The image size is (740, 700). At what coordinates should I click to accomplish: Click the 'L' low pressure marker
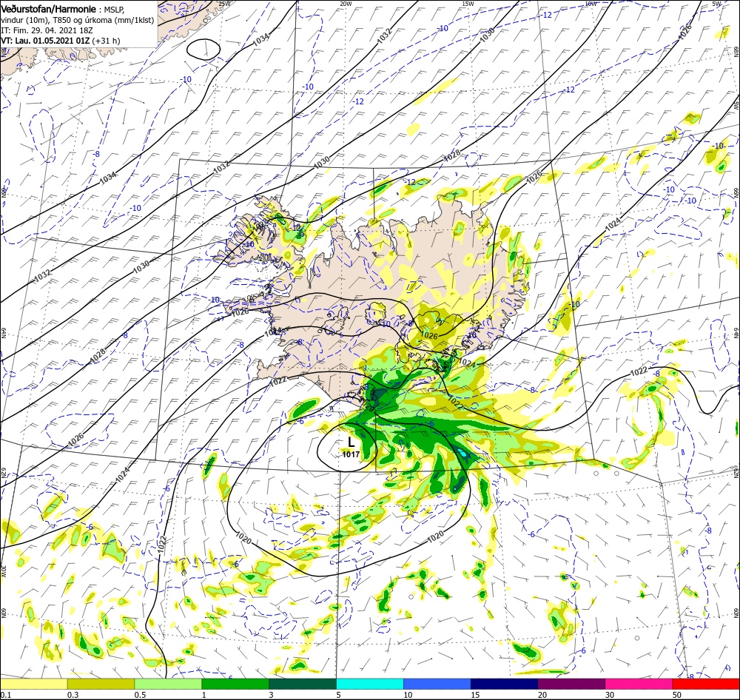[x=351, y=442]
